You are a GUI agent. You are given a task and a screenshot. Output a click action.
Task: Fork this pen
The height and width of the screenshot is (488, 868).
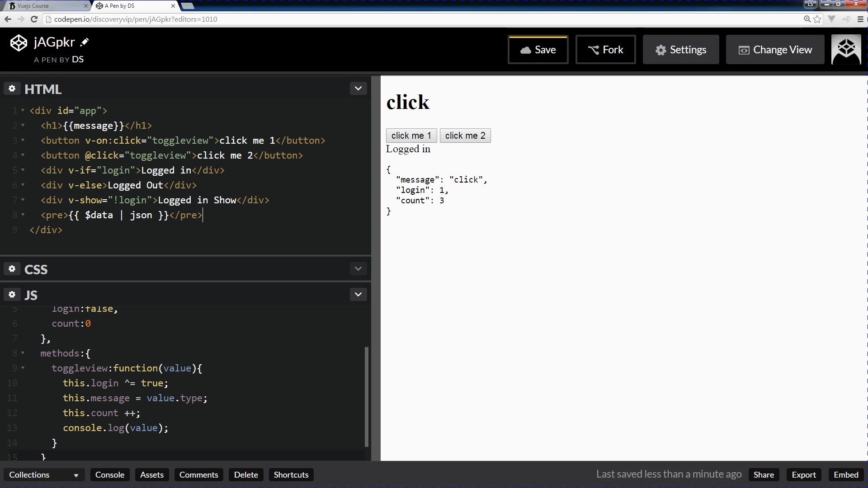(605, 50)
